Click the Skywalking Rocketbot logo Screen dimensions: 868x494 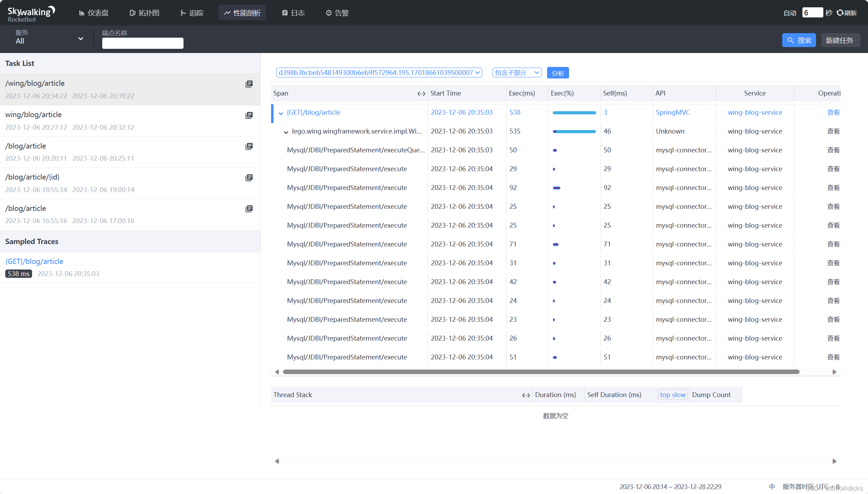tap(31, 14)
